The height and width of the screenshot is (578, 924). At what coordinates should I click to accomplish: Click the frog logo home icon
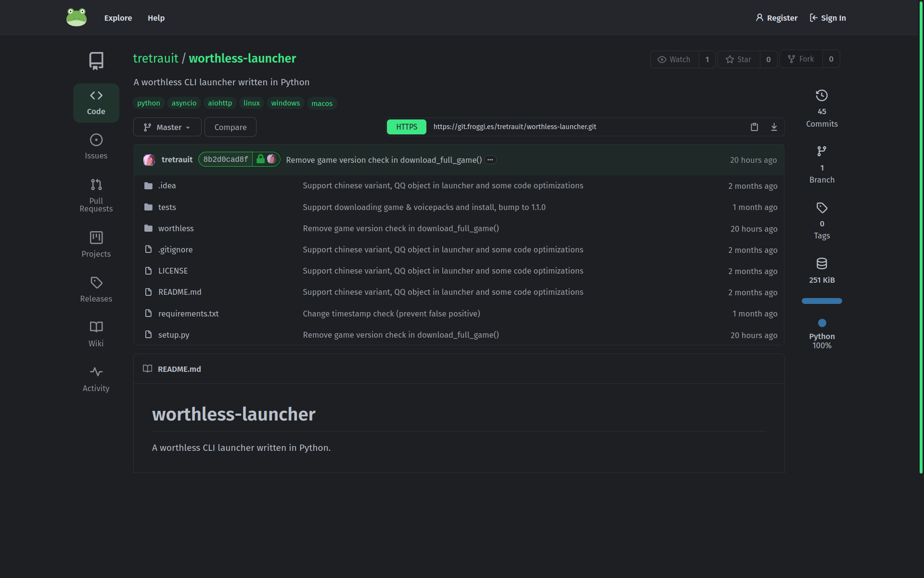click(x=77, y=17)
